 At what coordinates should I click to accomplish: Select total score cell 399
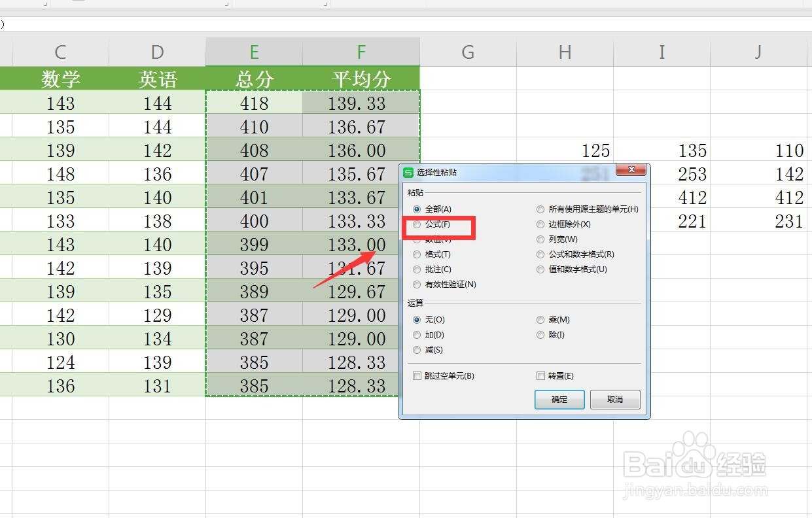tap(254, 244)
